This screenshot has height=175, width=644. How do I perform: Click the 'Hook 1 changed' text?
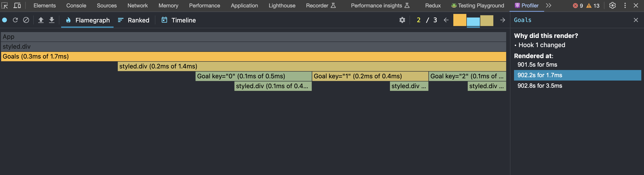(x=541, y=45)
